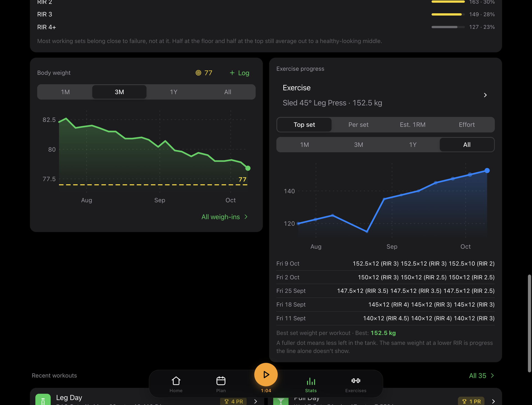Click the All weigh-ins chevron arrow
The width and height of the screenshot is (532, 405).
click(x=246, y=217)
